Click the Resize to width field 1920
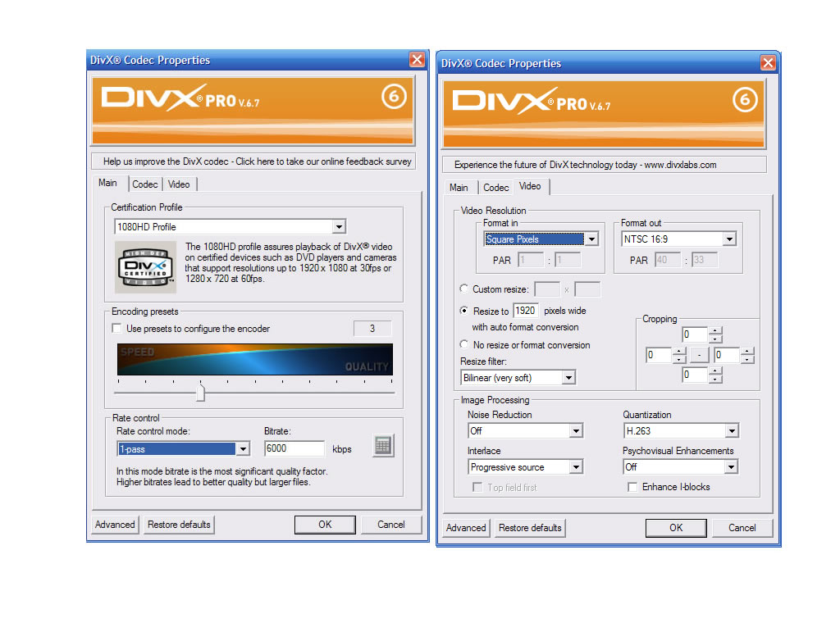This screenshot has height=623, width=840. pos(526,311)
